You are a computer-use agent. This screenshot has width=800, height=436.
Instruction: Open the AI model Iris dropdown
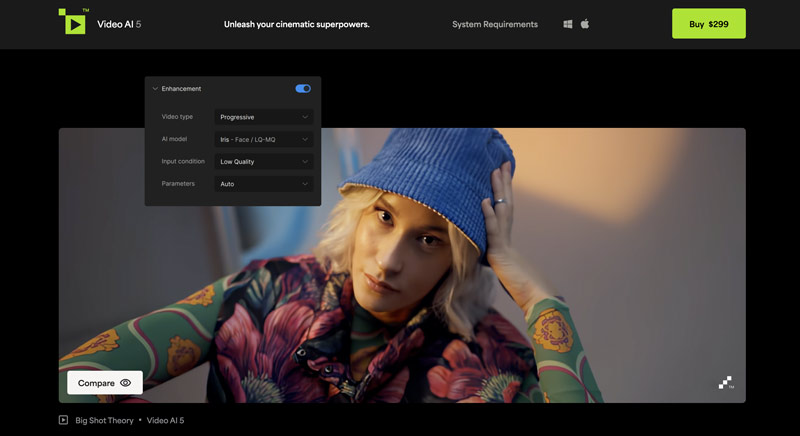(264, 139)
